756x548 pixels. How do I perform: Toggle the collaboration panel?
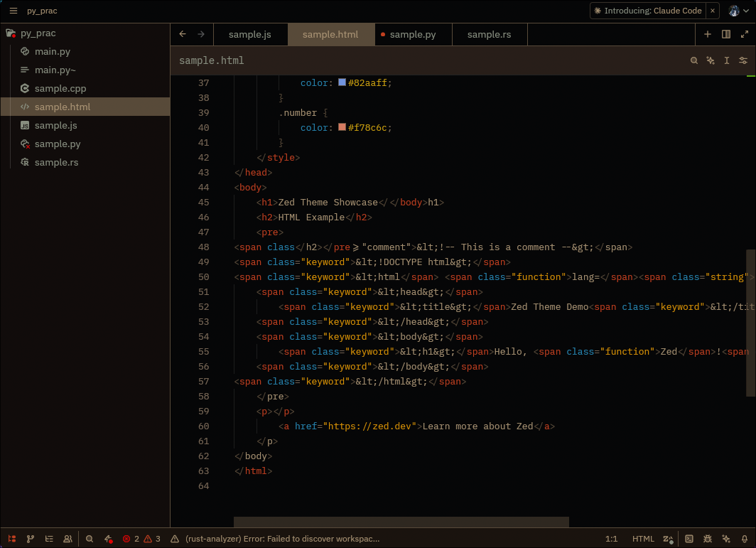[x=67, y=539]
